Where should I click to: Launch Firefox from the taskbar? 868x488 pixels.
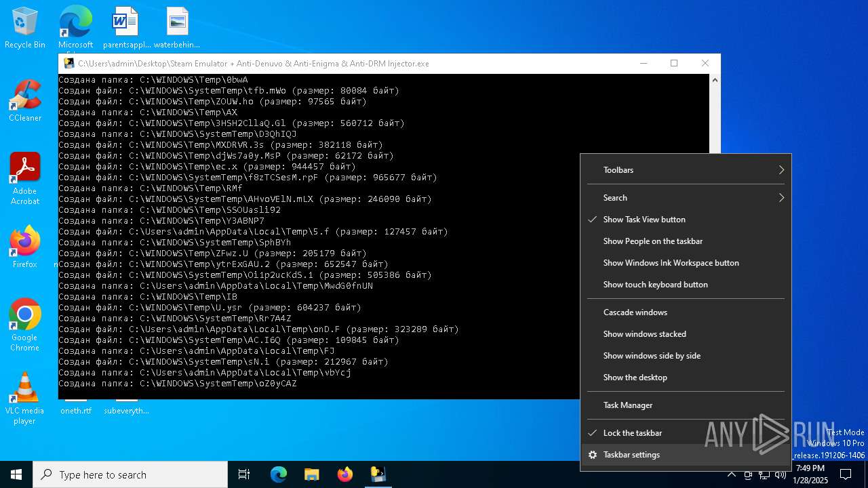345,474
